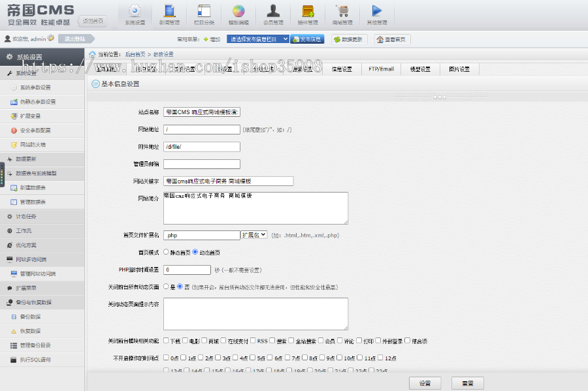Screen dimensions: 588x391
Task: Click the 管理员邮箱 input field
Action: 202,164
